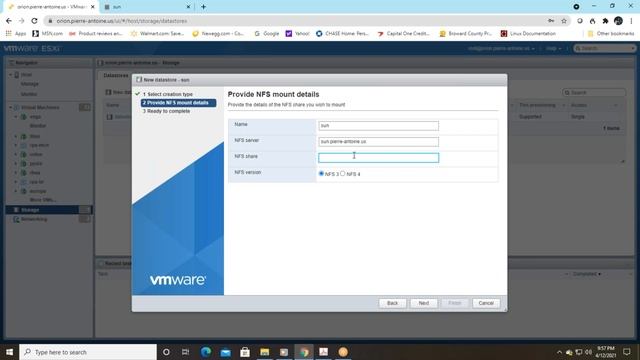Open the Chrome extensions puzzle icon

(606, 21)
